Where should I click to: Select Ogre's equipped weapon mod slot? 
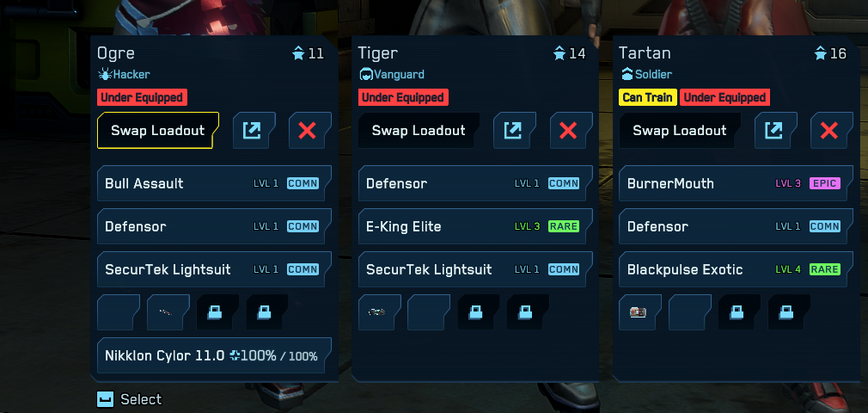click(x=168, y=312)
